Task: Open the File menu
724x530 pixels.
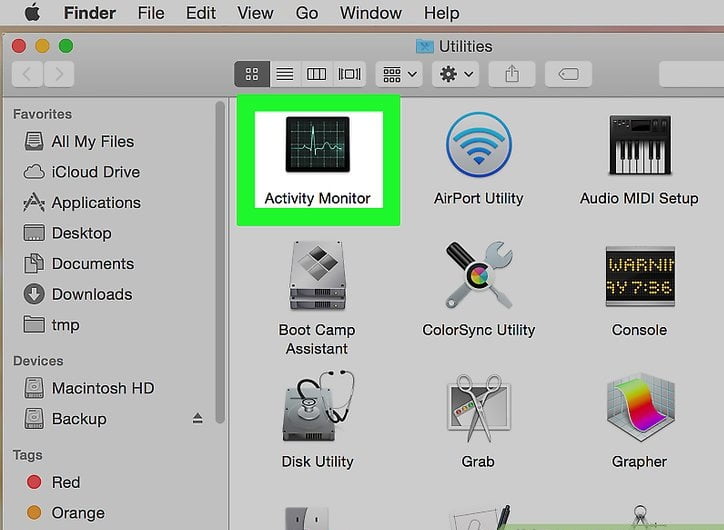Action: [x=151, y=13]
